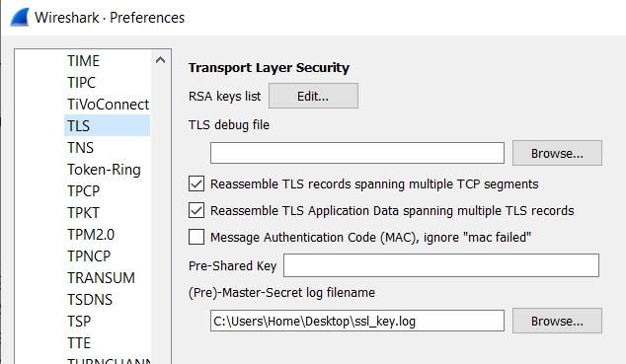
Task: Select the TSDNS protocol entry
Action: click(90, 300)
